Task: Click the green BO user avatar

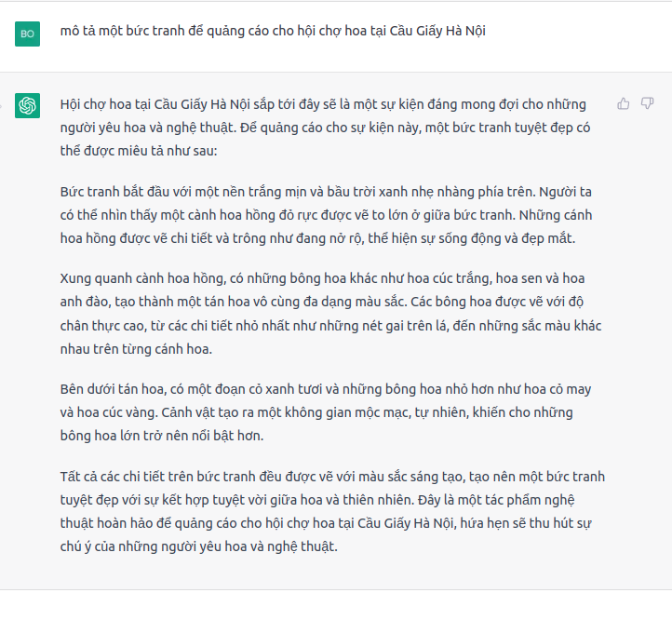Action: point(28,34)
